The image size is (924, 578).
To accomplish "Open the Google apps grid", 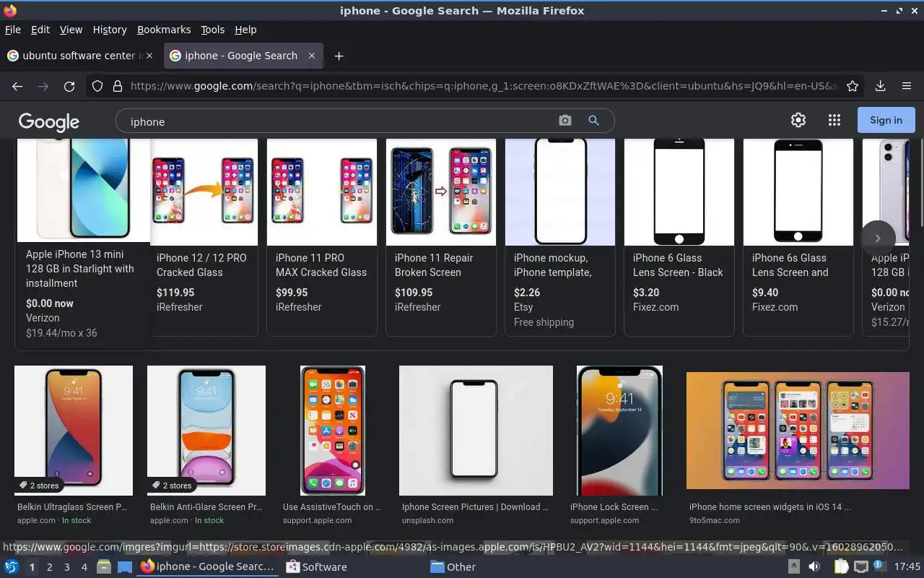I will pyautogui.click(x=834, y=121).
